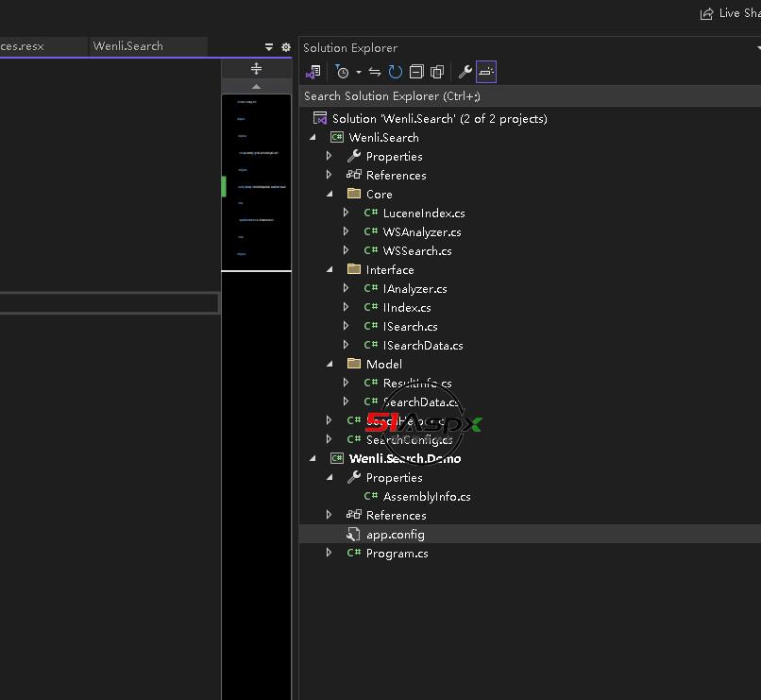The height and width of the screenshot is (700, 761).
Task: Collapse Properties under Wenli.Search.Demo
Action: click(330, 478)
